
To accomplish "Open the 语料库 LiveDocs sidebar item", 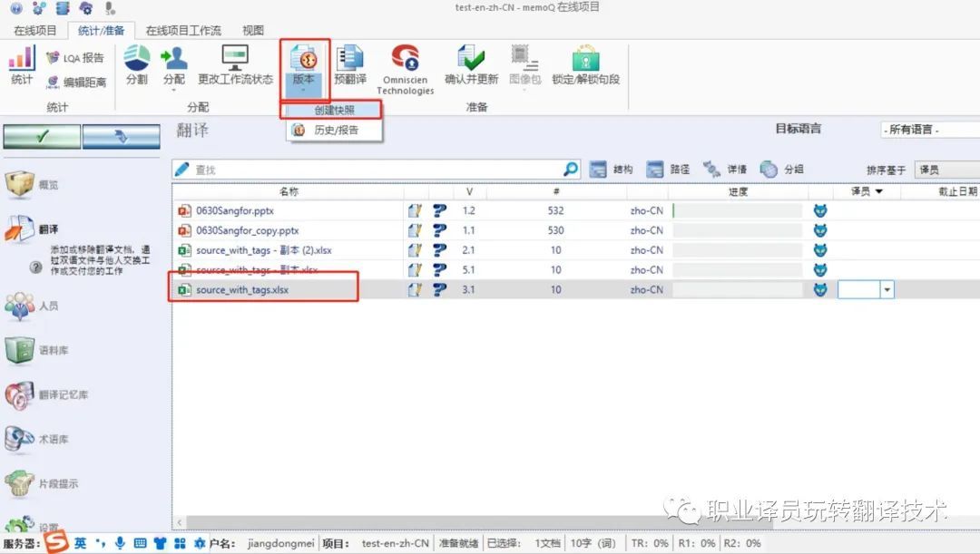I will click(x=36, y=350).
